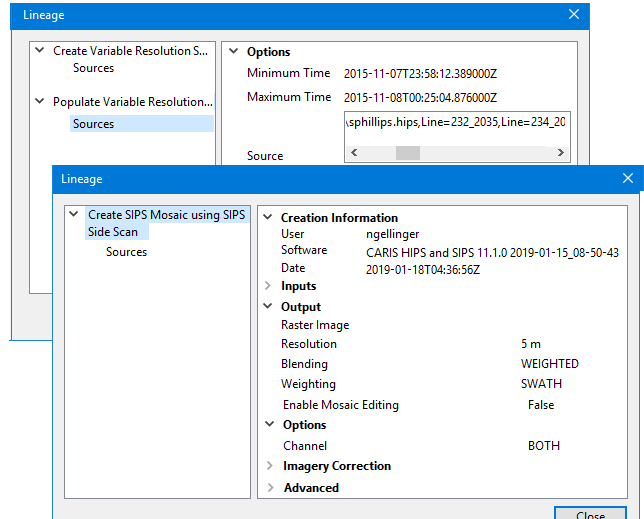Collapse the Create Variable Resolution Surface node
The height and width of the screenshot is (519, 644).
tap(39, 51)
